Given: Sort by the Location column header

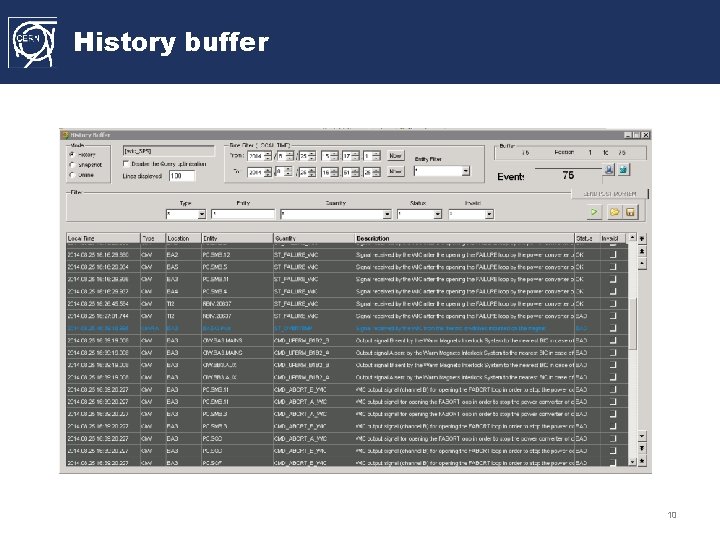Looking at the screenshot, I should click(184, 238).
